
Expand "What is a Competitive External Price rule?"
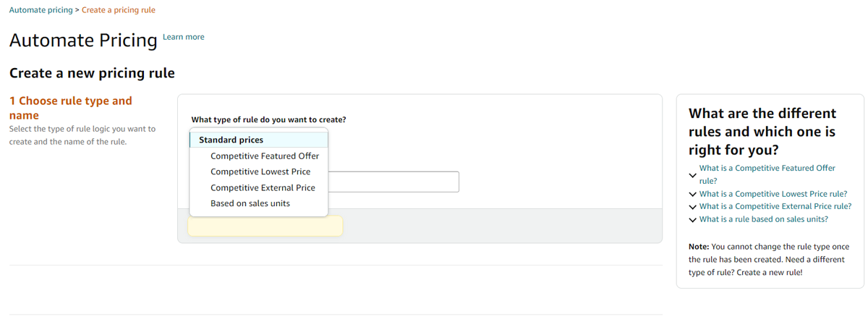775,206
